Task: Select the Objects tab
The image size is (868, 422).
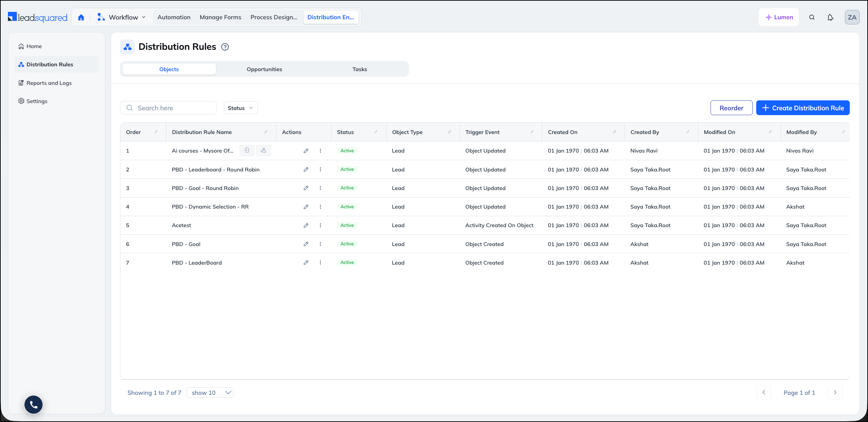Action: point(169,69)
